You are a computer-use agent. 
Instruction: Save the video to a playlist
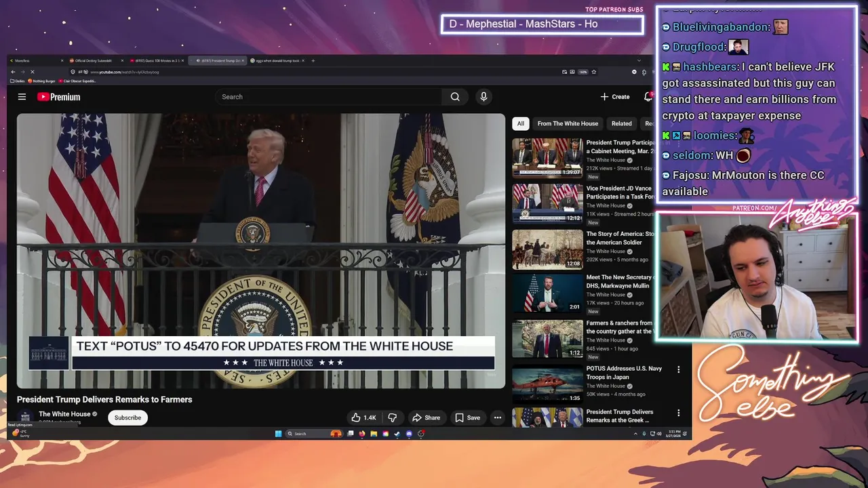click(x=468, y=418)
